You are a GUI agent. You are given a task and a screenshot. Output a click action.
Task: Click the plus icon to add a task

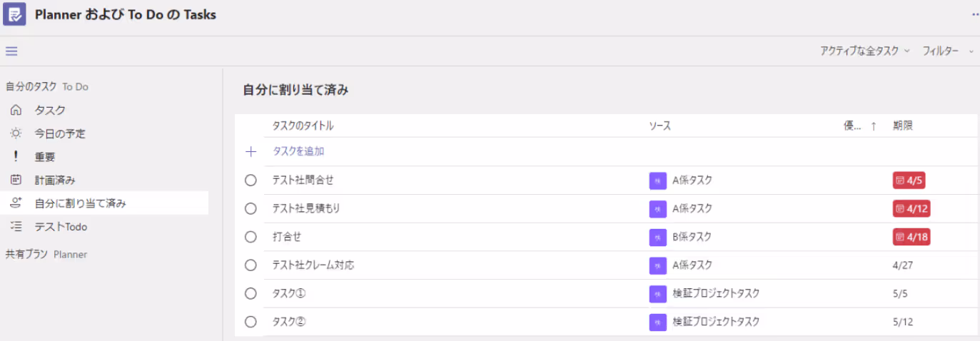click(x=251, y=151)
